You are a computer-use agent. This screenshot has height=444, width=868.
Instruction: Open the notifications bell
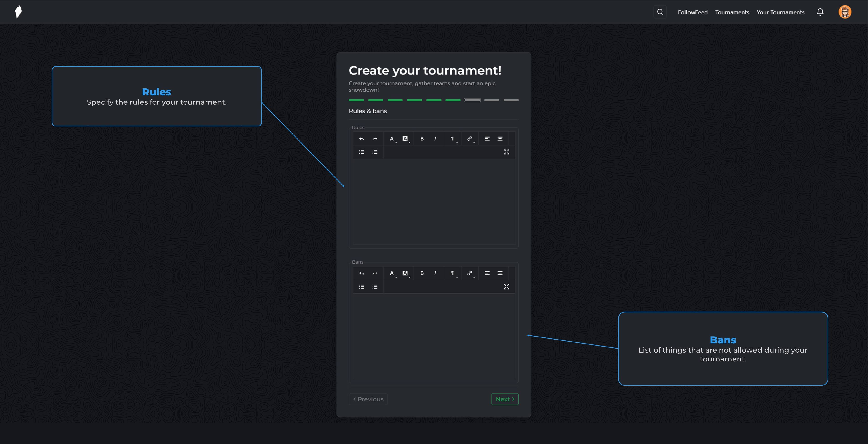[820, 12]
